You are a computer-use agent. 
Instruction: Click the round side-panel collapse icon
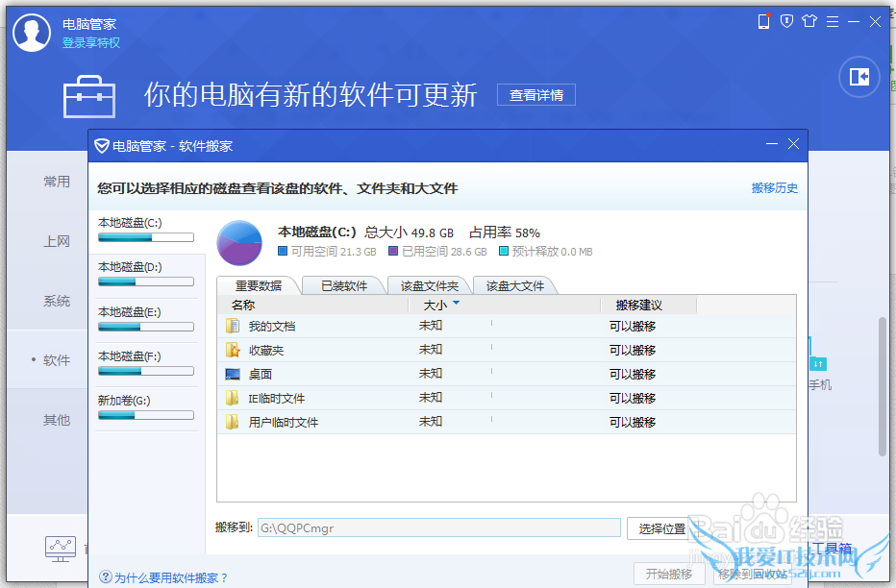pos(859,77)
